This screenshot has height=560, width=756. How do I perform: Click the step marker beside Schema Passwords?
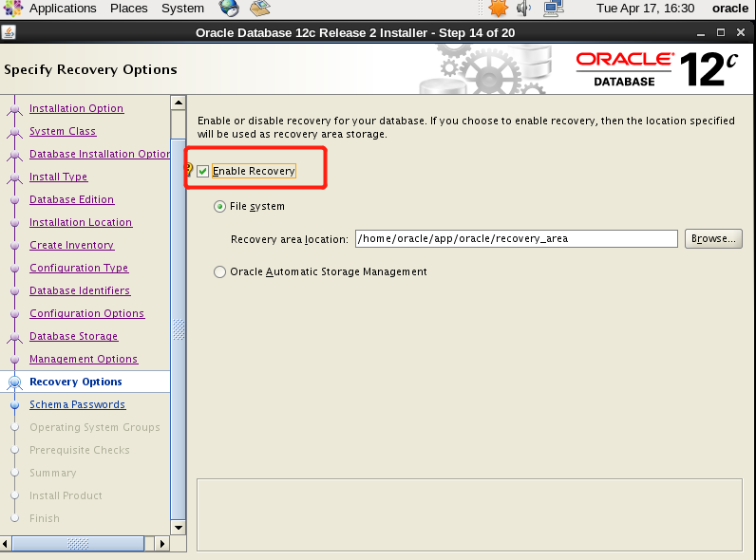pyautogui.click(x=15, y=405)
